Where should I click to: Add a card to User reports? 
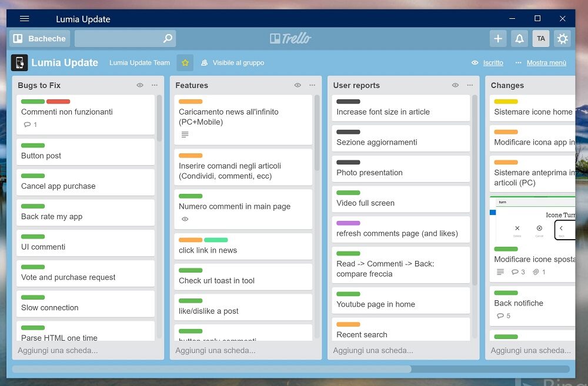pyautogui.click(x=373, y=350)
